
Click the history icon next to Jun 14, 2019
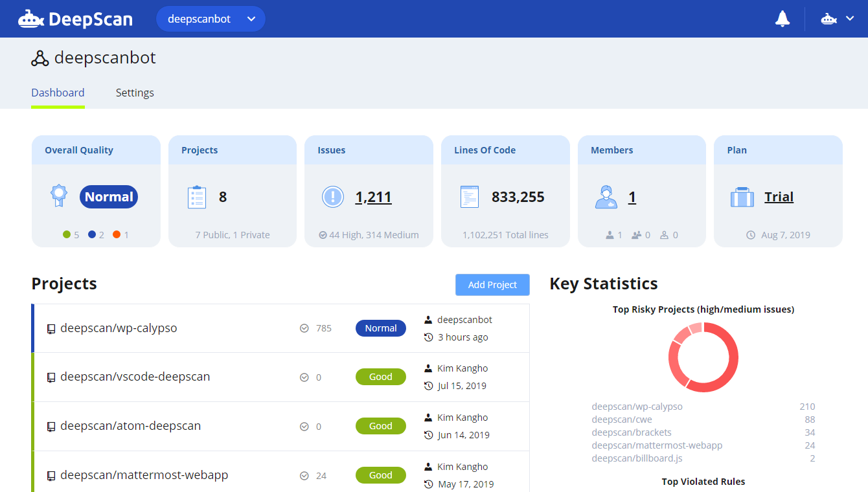428,435
